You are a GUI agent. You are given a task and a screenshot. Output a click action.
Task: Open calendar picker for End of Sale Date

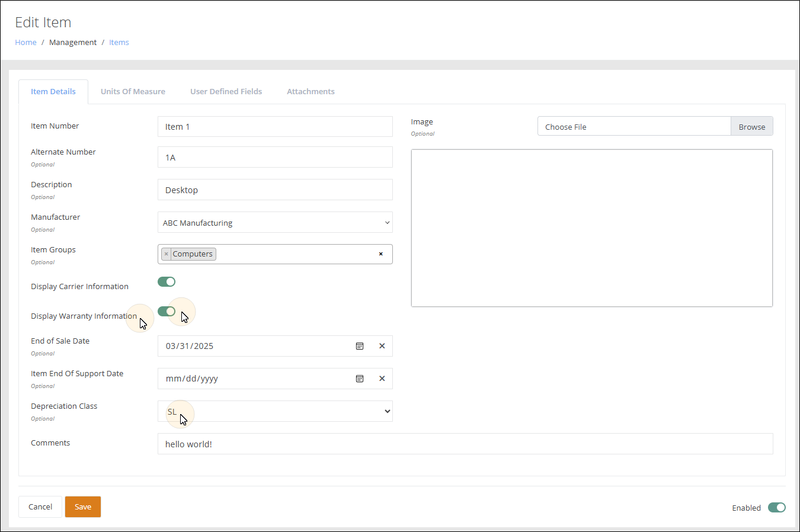360,346
